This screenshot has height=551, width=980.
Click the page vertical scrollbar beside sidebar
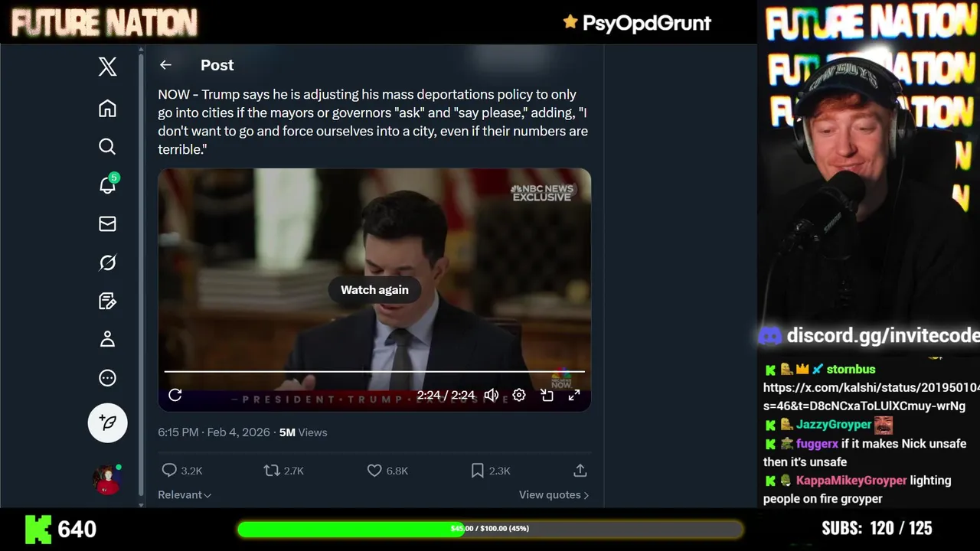tap(141, 275)
